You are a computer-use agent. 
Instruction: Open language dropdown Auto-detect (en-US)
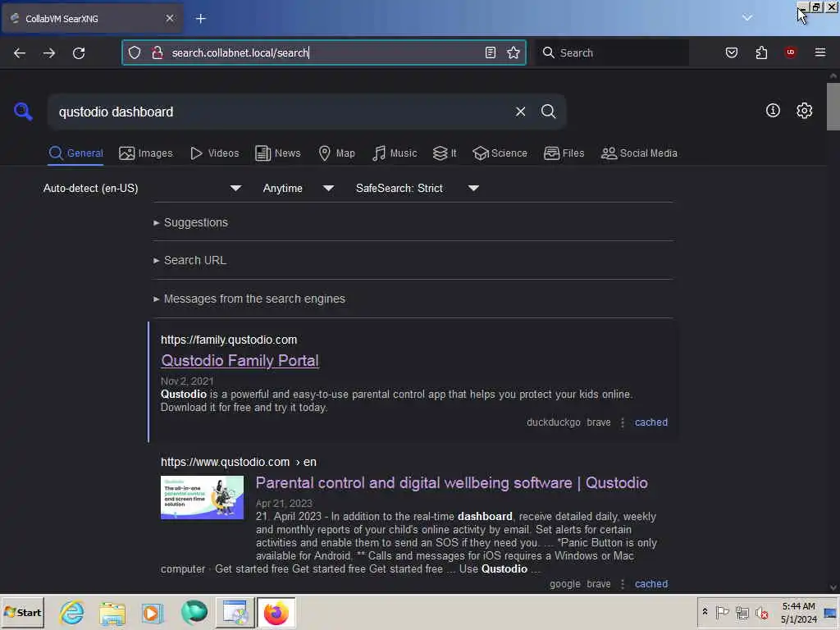pos(142,189)
